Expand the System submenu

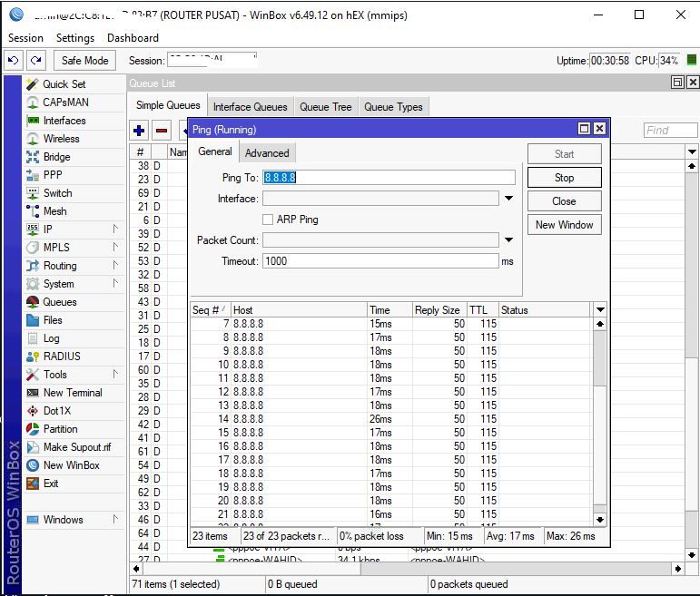[x=115, y=283]
